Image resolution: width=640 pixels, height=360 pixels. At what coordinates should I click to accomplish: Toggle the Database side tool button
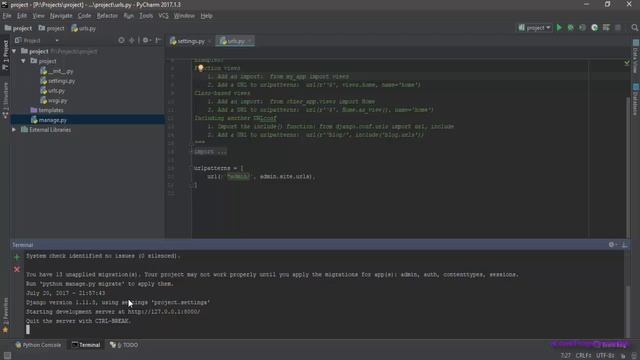click(x=636, y=100)
